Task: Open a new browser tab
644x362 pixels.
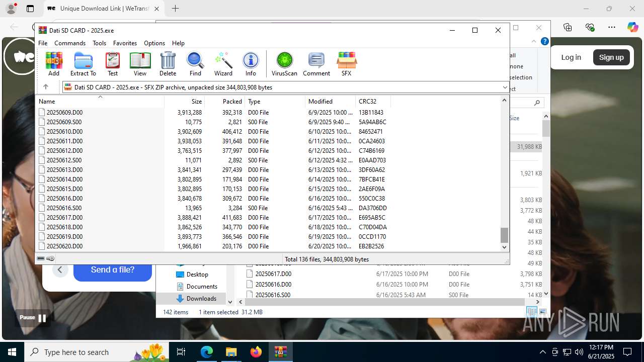Action: [x=175, y=9]
